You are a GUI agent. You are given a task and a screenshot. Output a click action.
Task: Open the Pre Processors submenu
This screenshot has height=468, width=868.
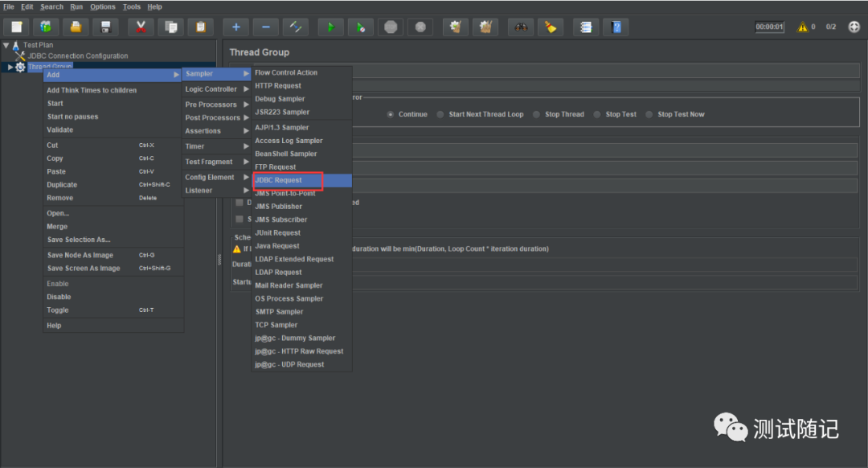[216, 104]
